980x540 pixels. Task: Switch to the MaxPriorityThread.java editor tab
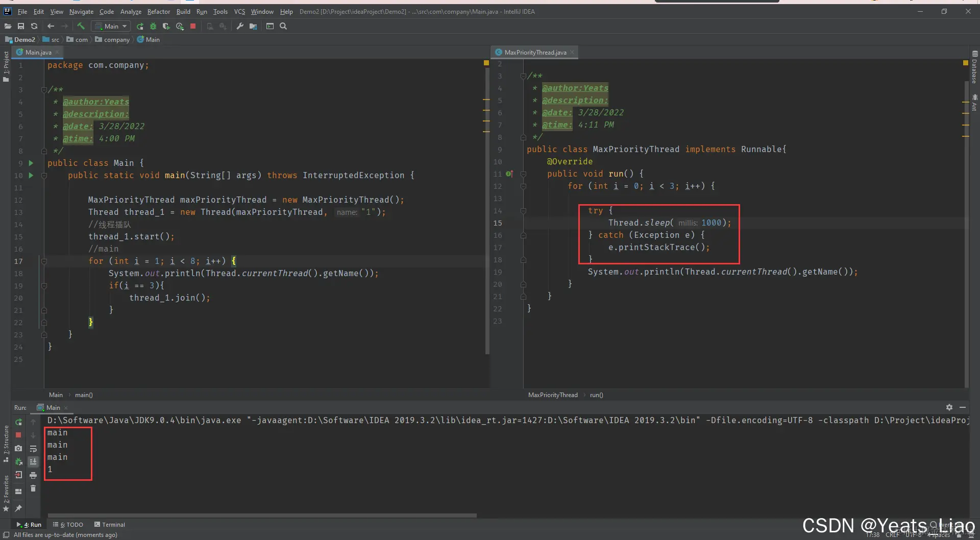535,52
